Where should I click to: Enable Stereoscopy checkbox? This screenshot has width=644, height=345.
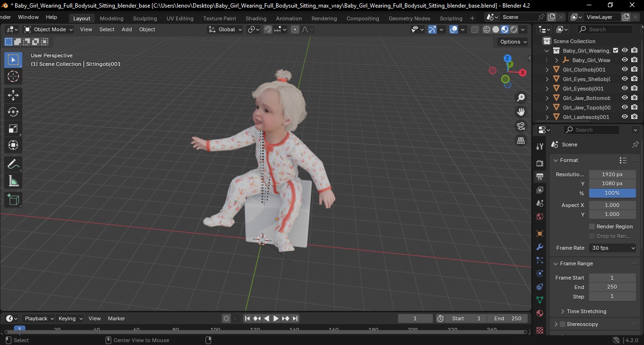[x=563, y=324]
